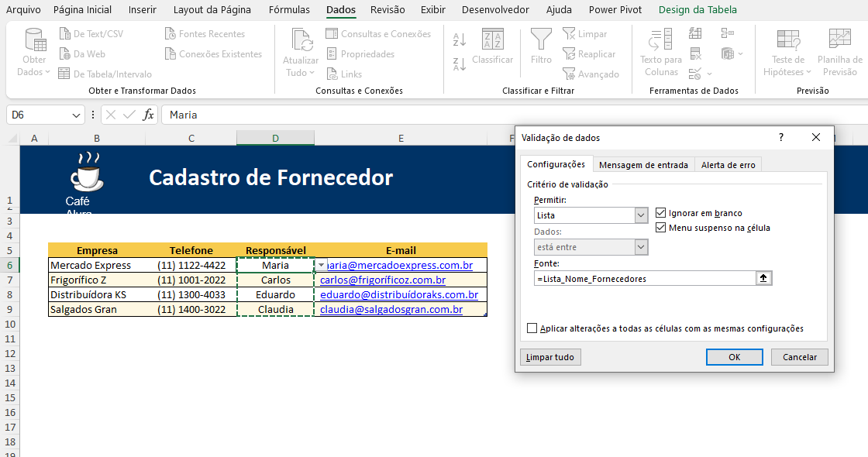Screen dimensions: 868x457
Task: Click the fx insert function icon
Action: 148,115
